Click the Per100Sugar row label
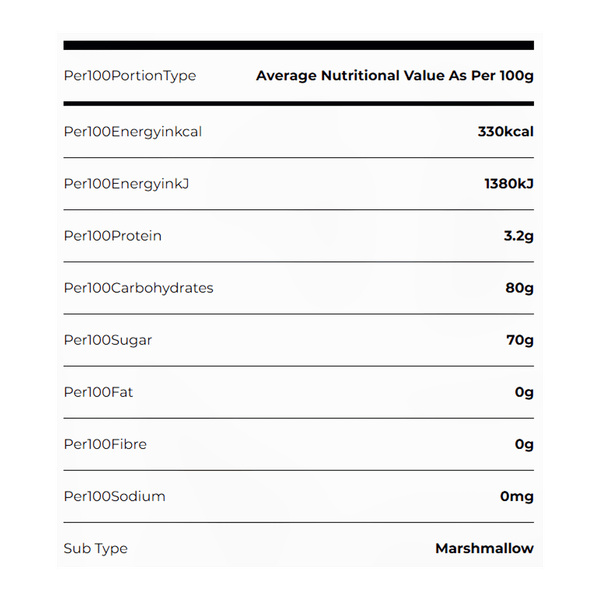 pos(108,340)
